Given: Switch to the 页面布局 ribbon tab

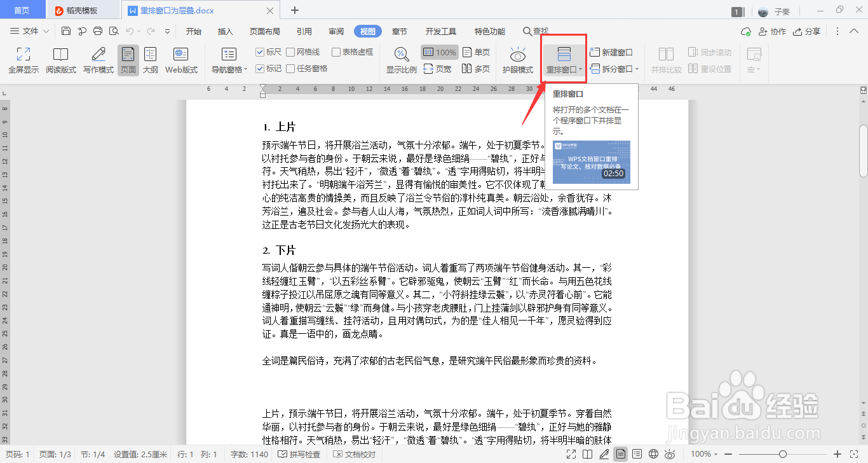Looking at the screenshot, I should pyautogui.click(x=264, y=31).
